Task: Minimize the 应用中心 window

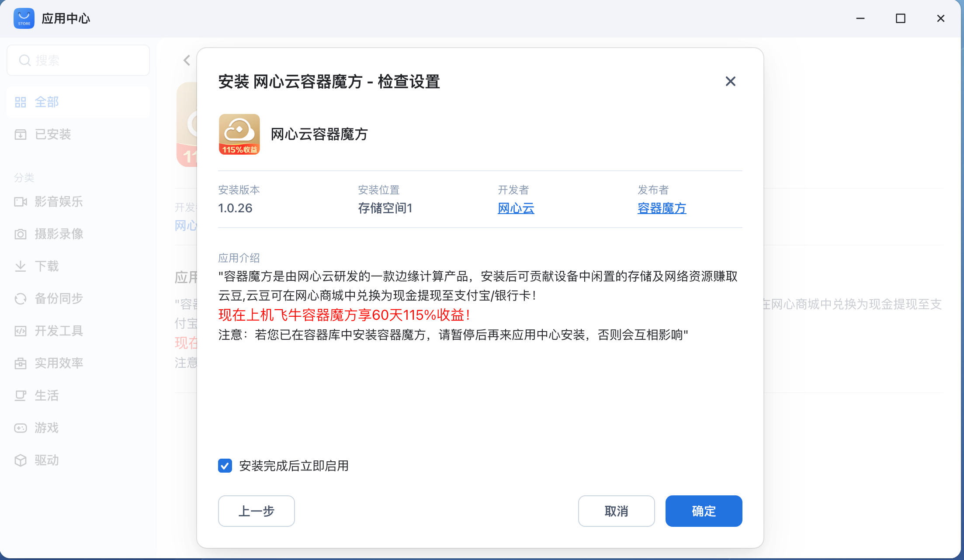Action: tap(860, 18)
